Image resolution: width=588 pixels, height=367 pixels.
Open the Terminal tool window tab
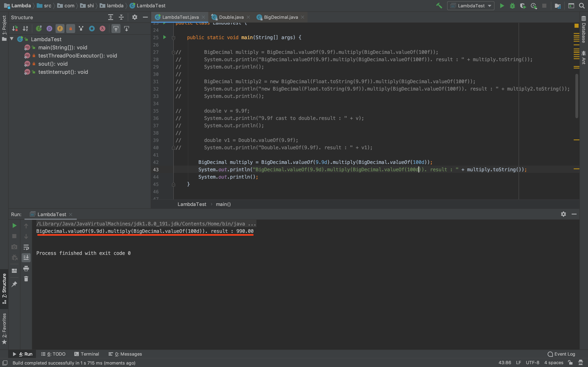[87, 354]
